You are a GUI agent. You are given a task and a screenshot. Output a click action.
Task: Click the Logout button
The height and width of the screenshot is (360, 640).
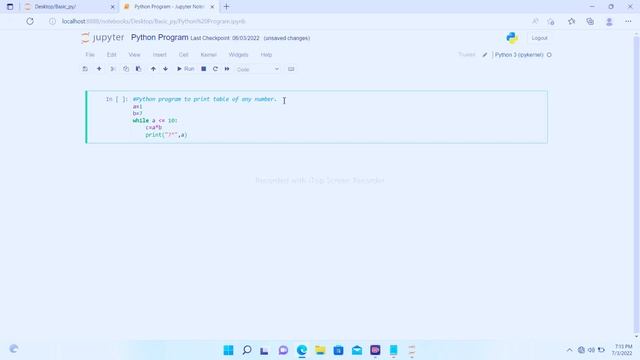(539, 38)
